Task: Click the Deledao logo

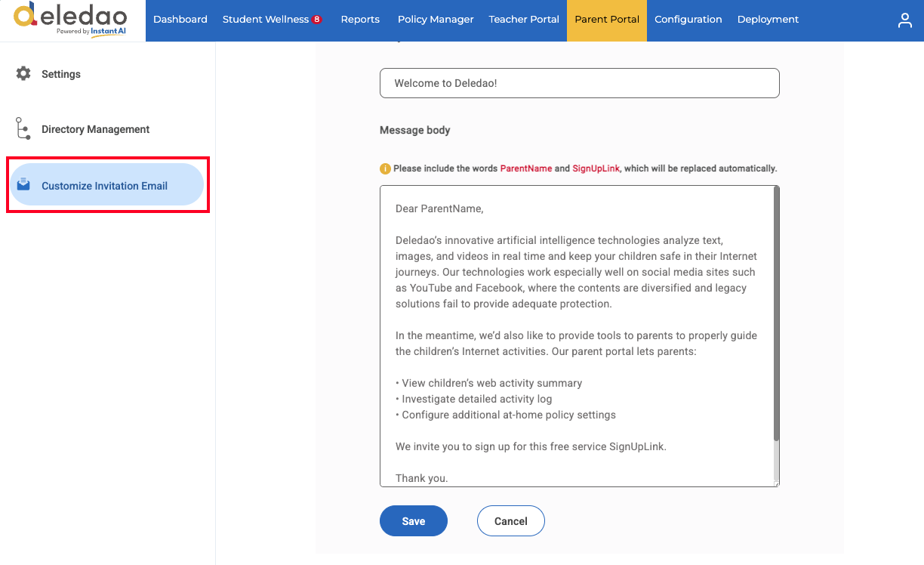Action: 69,18
